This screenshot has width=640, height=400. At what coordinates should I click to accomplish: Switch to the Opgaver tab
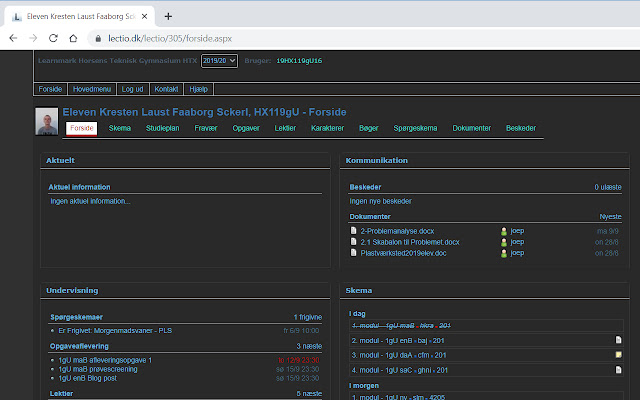point(246,128)
